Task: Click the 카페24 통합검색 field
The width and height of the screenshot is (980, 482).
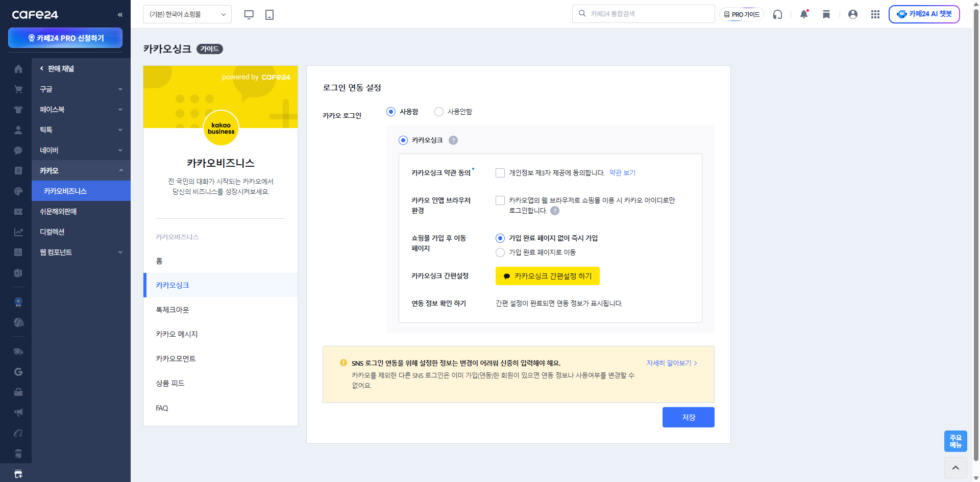Action: pyautogui.click(x=643, y=14)
